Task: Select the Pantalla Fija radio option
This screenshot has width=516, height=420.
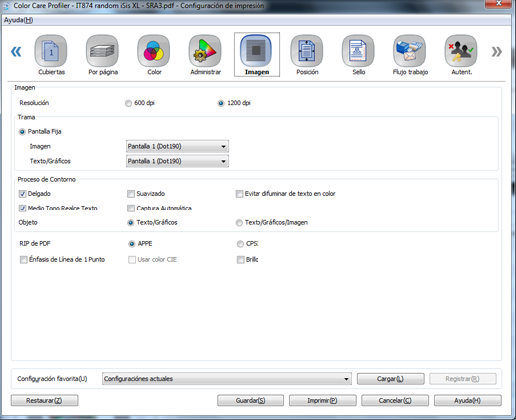Action: pyautogui.click(x=22, y=132)
